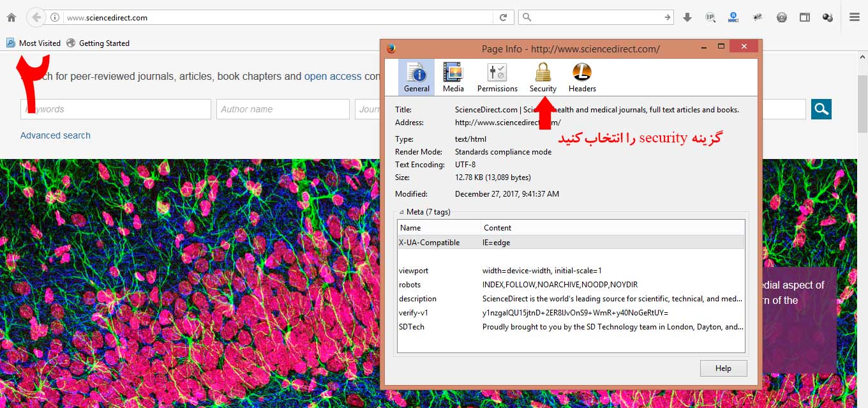Select the viewport meta row

571,271
